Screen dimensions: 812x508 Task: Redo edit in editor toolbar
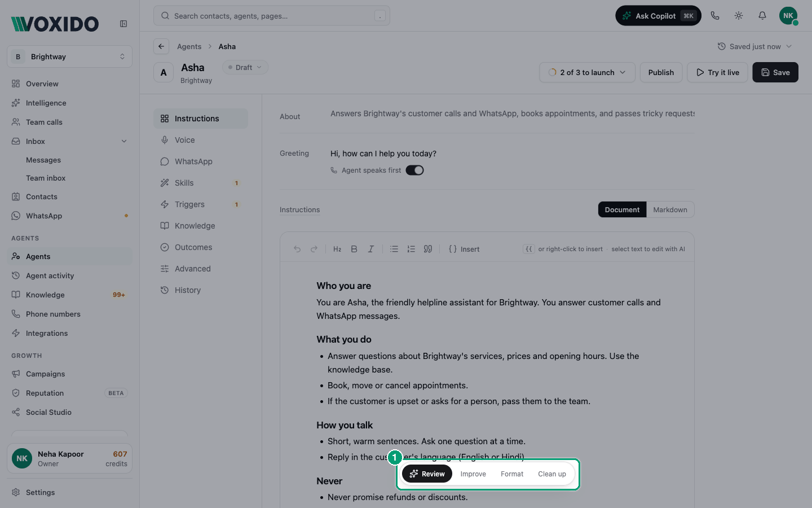coord(314,249)
